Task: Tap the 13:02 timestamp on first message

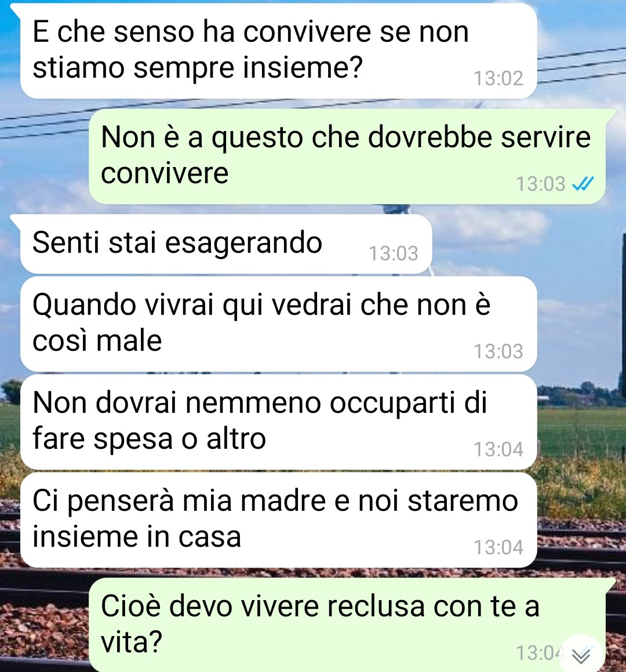Action: 498,78
